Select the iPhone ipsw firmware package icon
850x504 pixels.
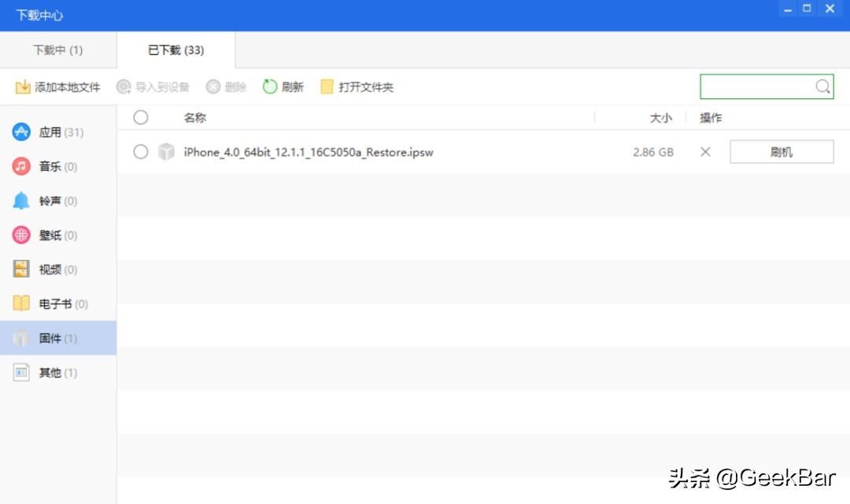click(166, 152)
